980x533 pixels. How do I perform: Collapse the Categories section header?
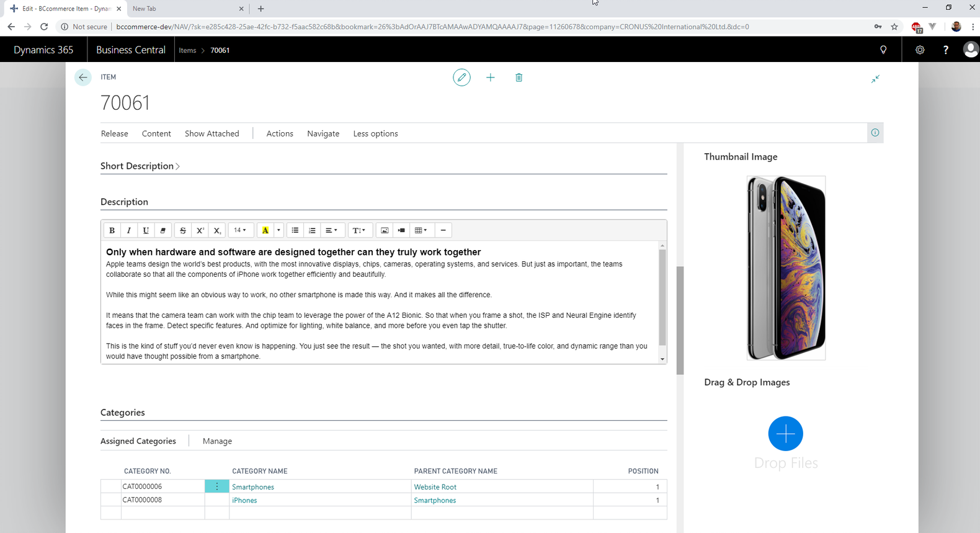point(123,413)
